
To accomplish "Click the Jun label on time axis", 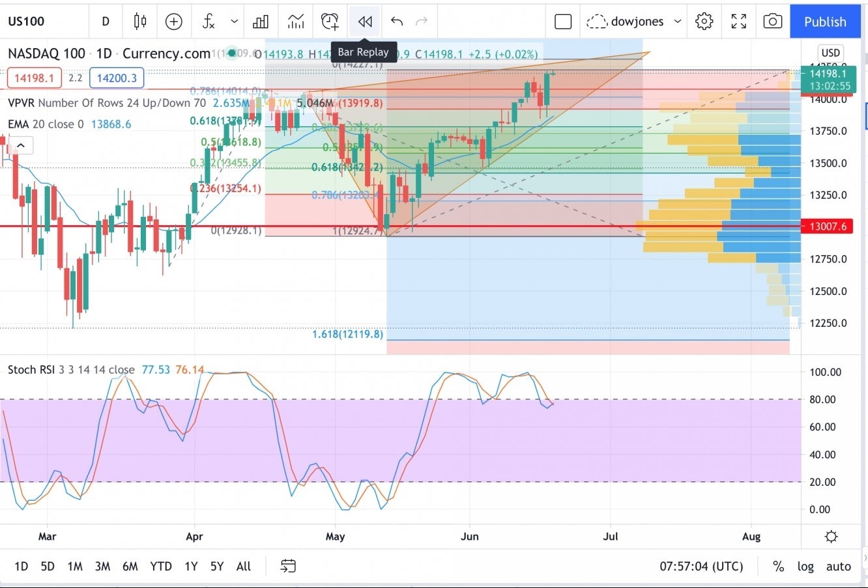I will [469, 537].
